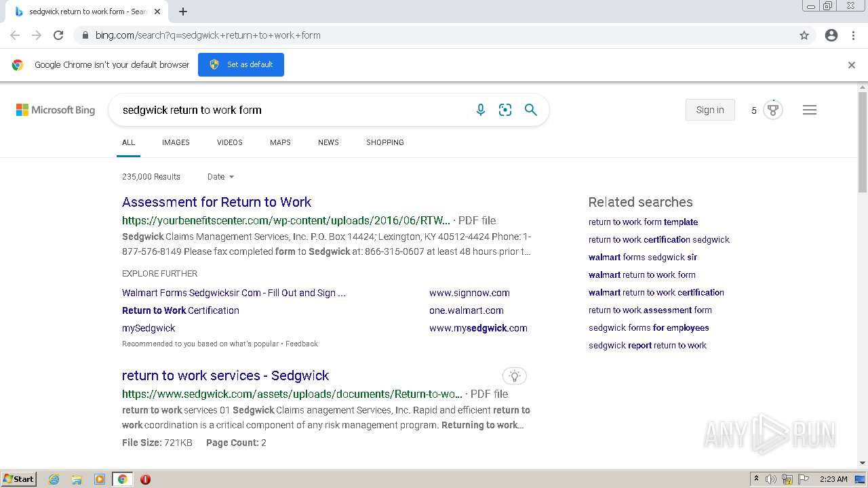Screen dimensions: 868x488
Task: Open visual search camera icon
Action: [505, 110]
